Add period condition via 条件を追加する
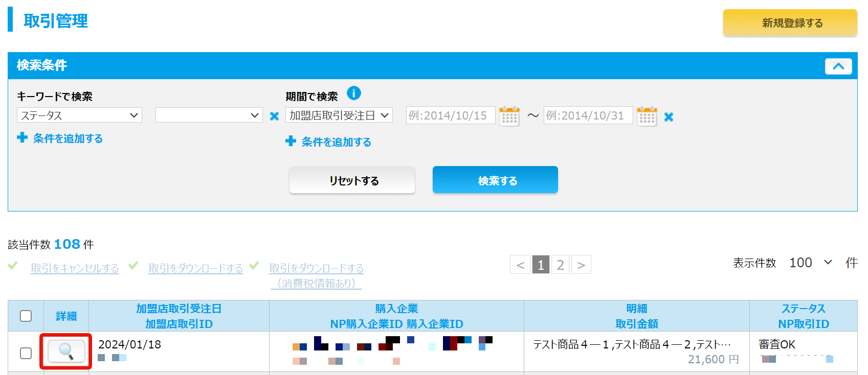868x375 pixels. (337, 142)
